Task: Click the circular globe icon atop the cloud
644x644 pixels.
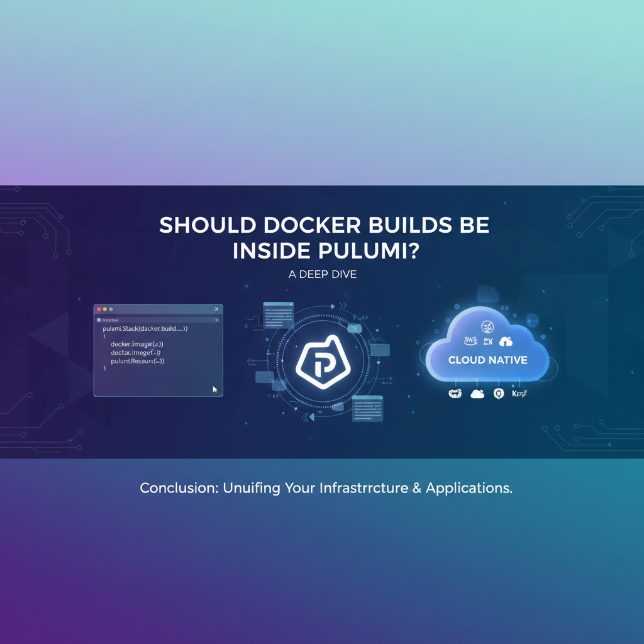Action: pos(487,327)
